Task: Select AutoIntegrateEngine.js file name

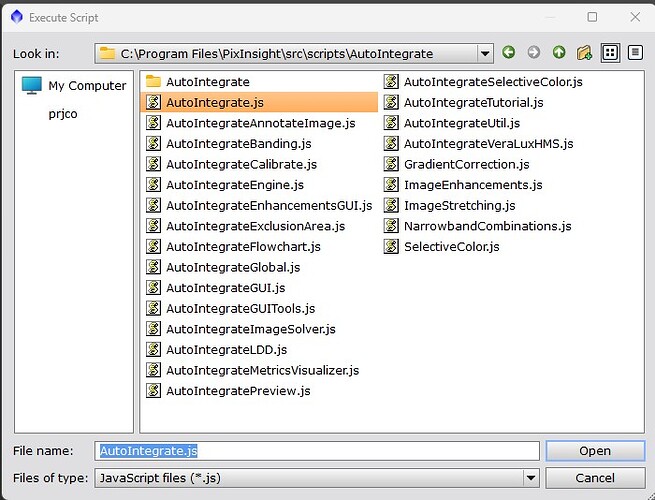Action: (x=235, y=185)
